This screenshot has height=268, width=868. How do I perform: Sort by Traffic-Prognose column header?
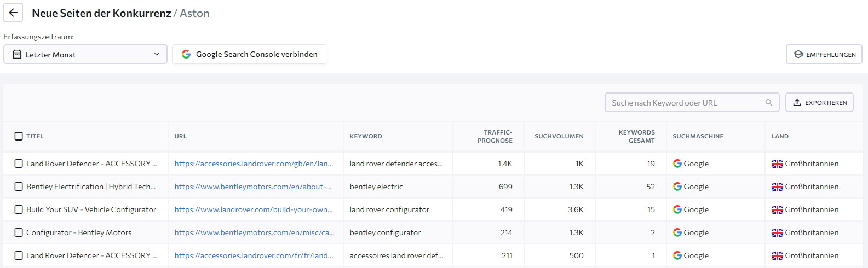495,136
